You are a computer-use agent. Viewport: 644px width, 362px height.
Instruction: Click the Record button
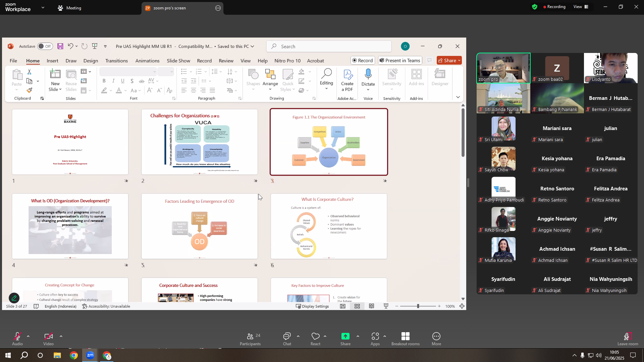363,60
